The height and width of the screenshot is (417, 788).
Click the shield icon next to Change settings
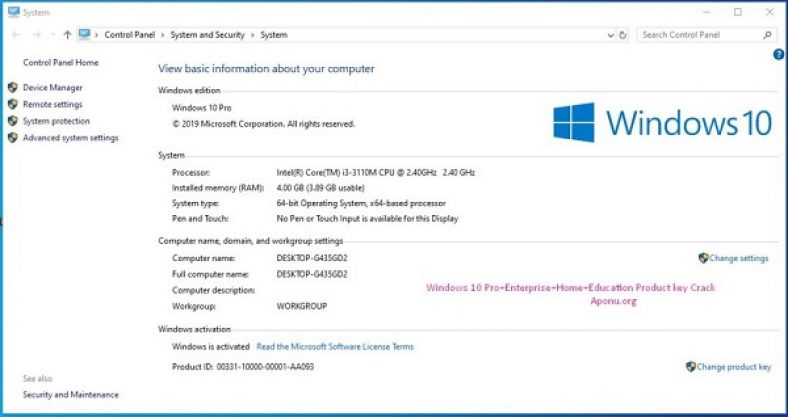tap(704, 258)
